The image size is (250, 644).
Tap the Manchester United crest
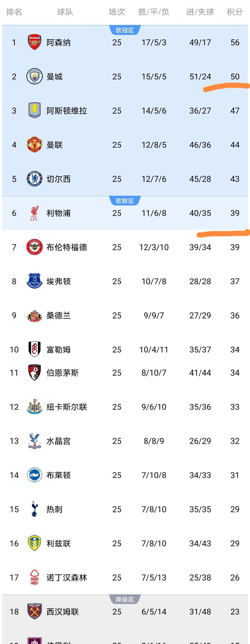point(34,145)
